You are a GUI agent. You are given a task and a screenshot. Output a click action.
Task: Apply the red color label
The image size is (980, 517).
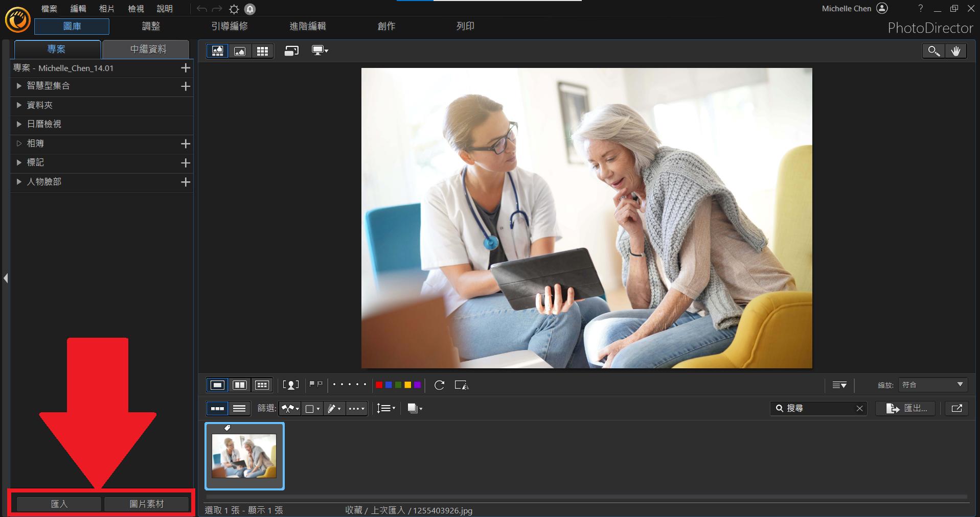coord(379,385)
